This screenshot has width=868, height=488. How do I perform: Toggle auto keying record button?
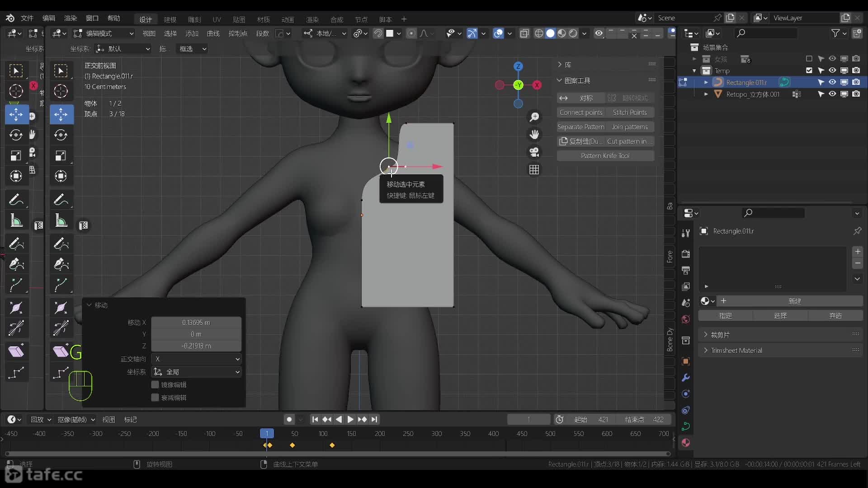[289, 420]
